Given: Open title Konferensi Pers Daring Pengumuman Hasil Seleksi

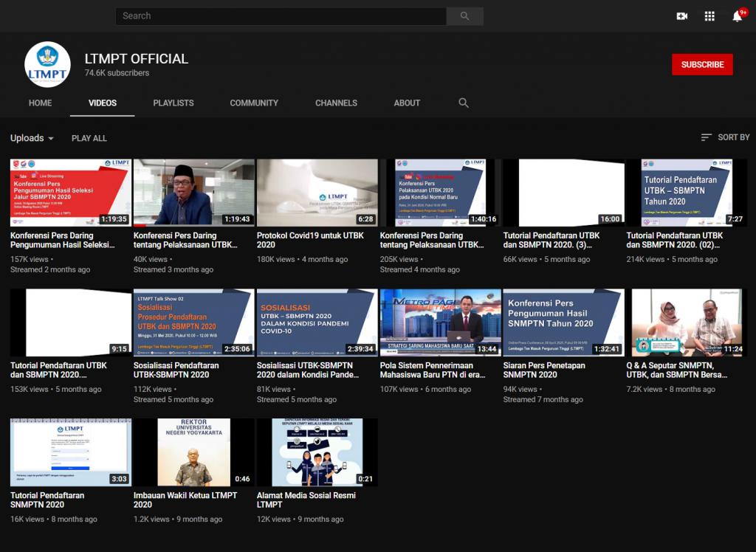Looking at the screenshot, I should point(63,240).
